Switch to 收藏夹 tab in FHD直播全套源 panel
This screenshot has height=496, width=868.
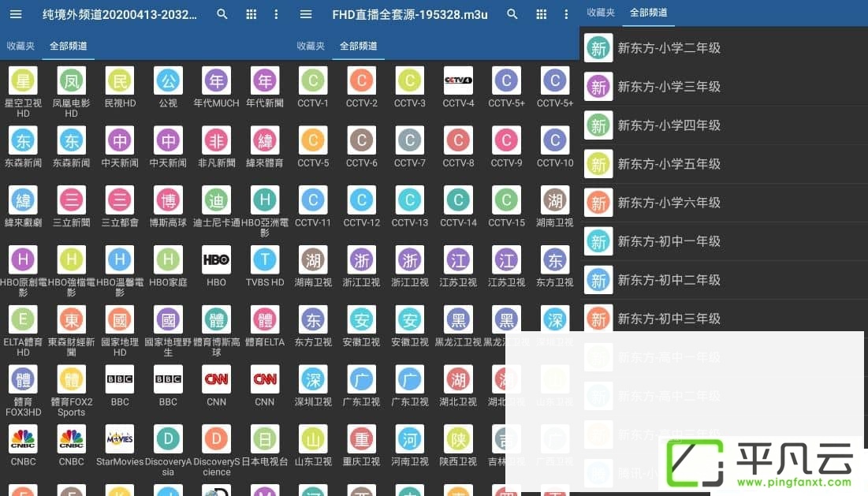click(x=311, y=46)
